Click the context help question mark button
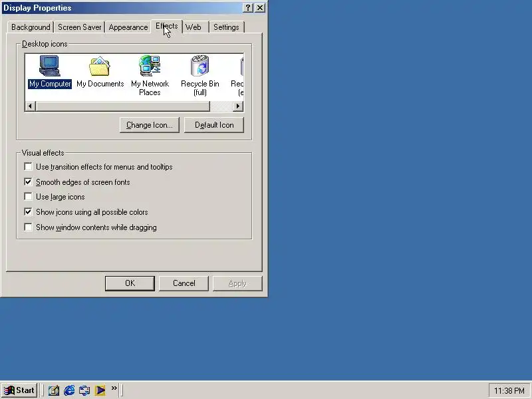The image size is (532, 399). (x=248, y=7)
